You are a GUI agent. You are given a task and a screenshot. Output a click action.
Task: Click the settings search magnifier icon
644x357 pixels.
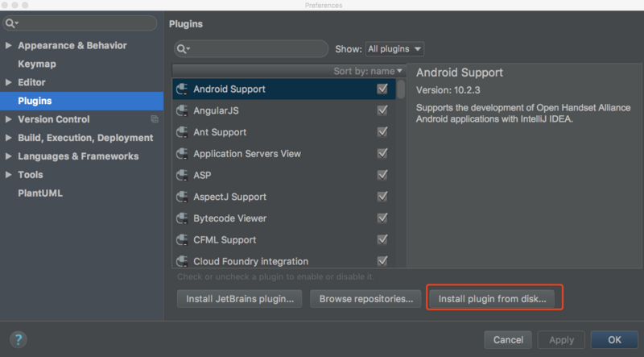point(11,23)
